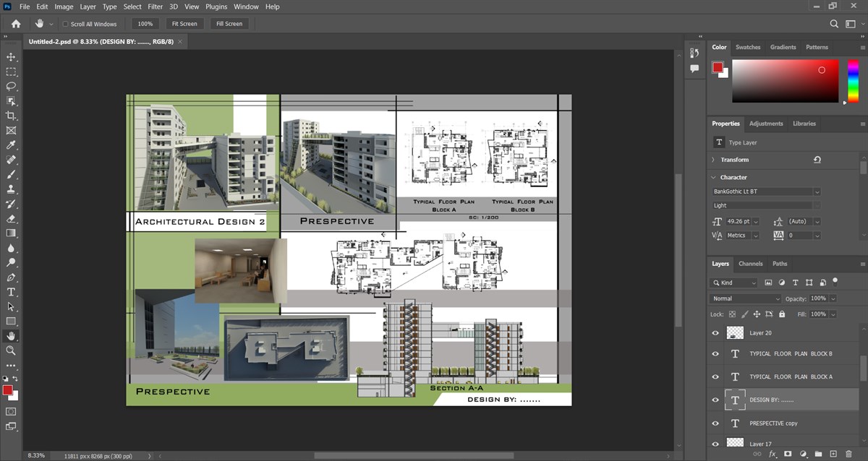Select the Horizontal Type tool
Image resolution: width=868 pixels, height=461 pixels.
(11, 292)
